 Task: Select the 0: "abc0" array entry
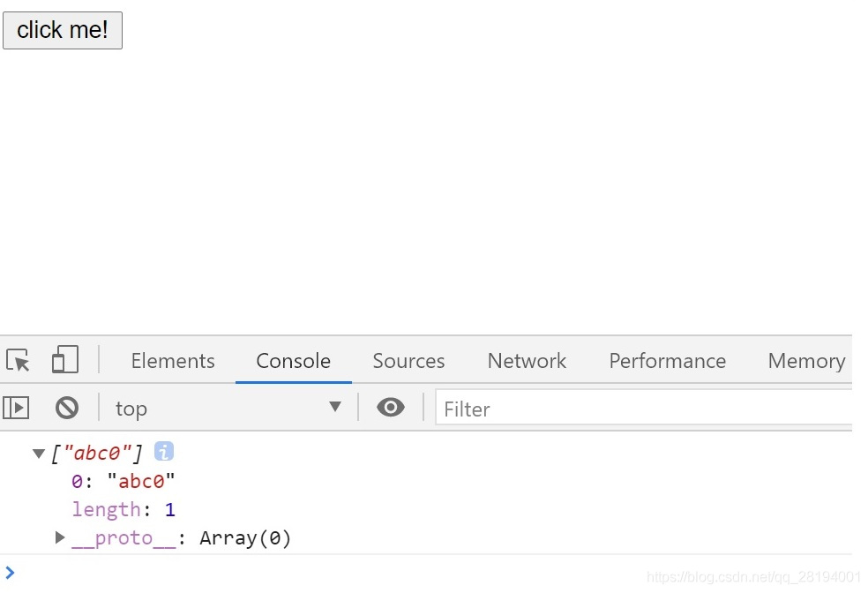(x=123, y=482)
